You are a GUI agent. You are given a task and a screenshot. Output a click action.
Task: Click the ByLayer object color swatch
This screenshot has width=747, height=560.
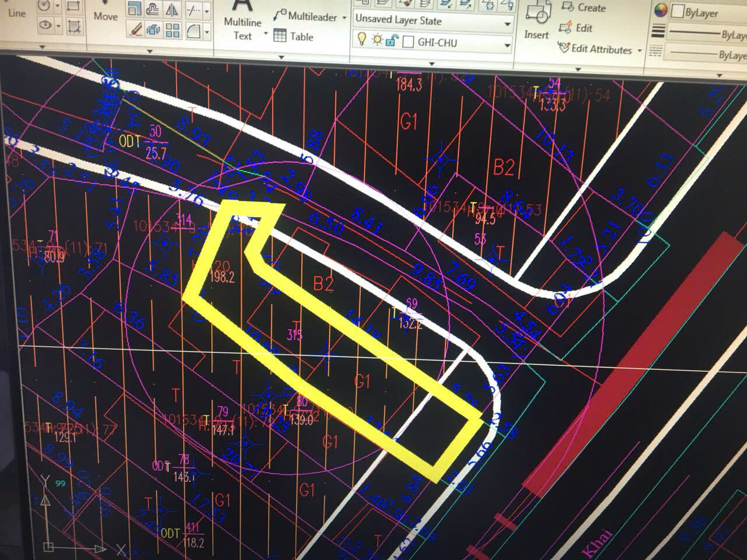coord(678,12)
